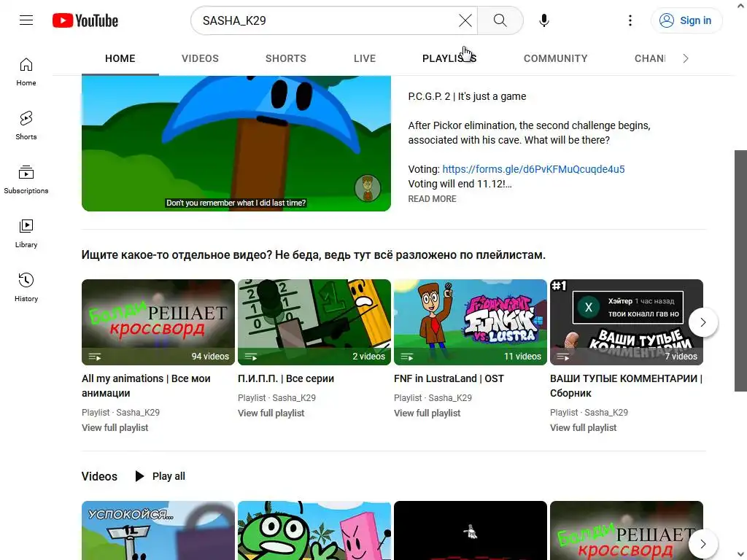Open the hamburger guide menu
The image size is (747, 560).
26,20
